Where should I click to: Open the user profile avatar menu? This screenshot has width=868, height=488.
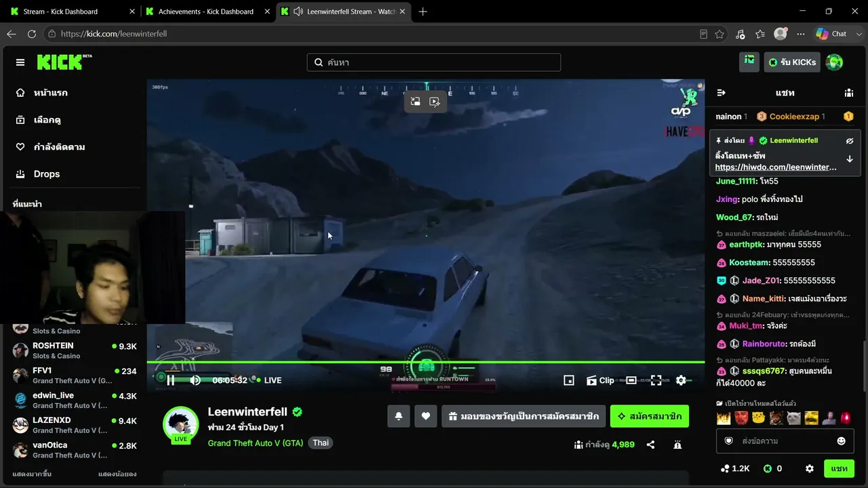[834, 62]
